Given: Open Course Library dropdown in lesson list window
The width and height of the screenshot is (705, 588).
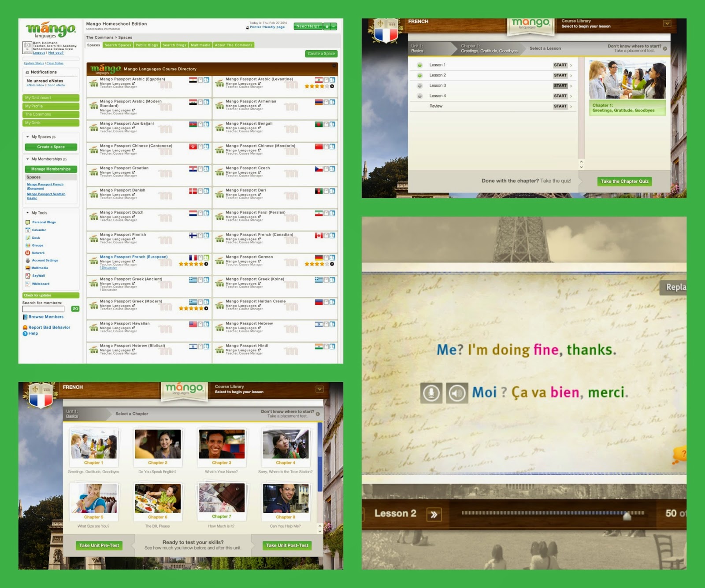Looking at the screenshot, I should [x=667, y=24].
